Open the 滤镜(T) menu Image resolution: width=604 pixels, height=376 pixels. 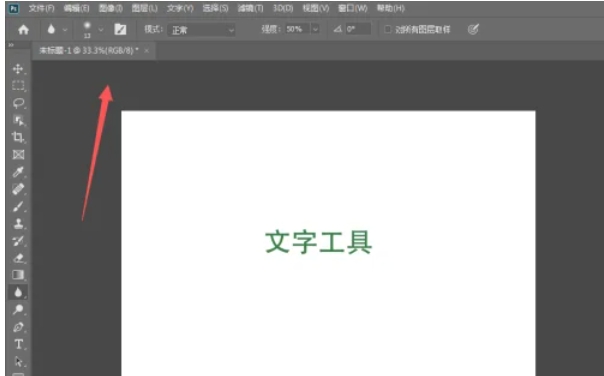[x=250, y=8]
